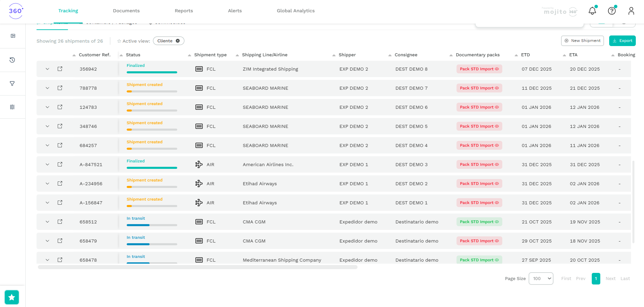The height and width of the screenshot is (307, 644).
Task: Expand shipment row 788778
Action: pyautogui.click(x=47, y=88)
